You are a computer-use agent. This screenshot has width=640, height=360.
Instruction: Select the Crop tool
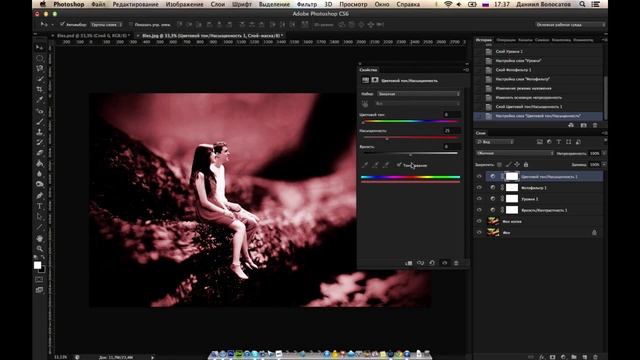point(40,89)
